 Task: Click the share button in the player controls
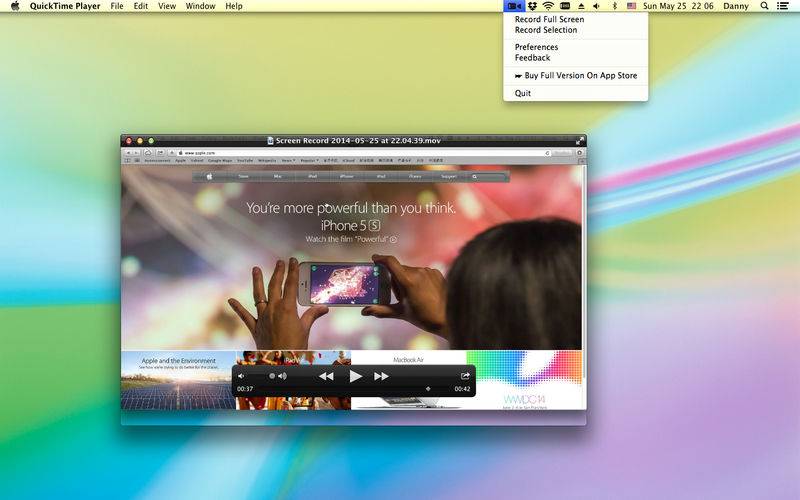465,376
